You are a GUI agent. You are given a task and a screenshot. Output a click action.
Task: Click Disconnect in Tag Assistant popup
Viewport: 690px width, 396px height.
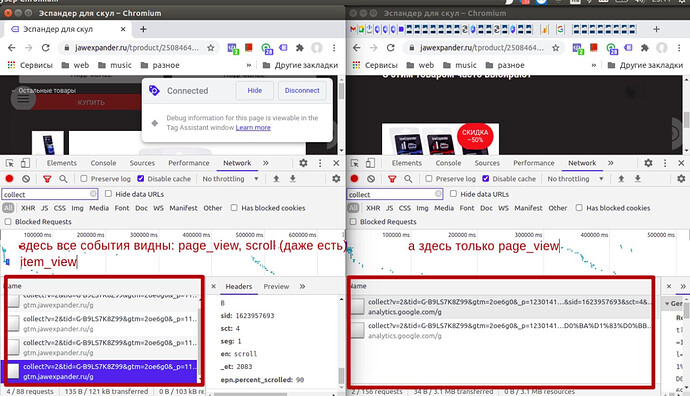[x=302, y=90]
